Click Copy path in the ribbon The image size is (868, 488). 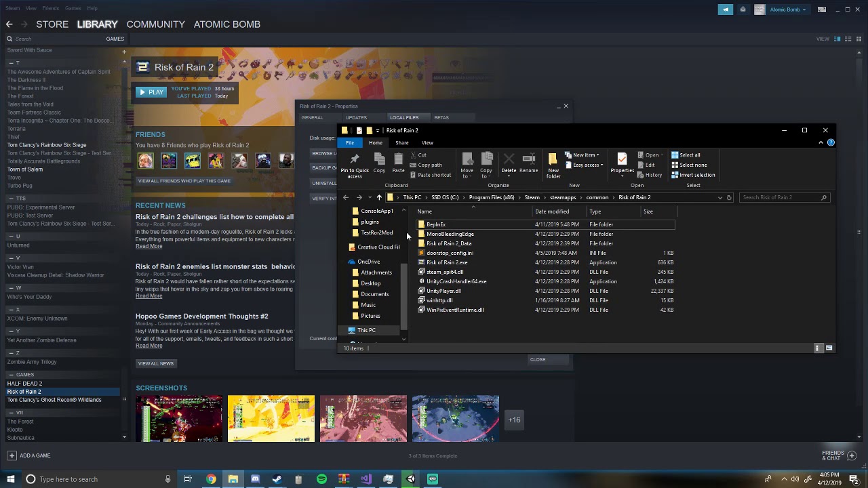coord(426,165)
